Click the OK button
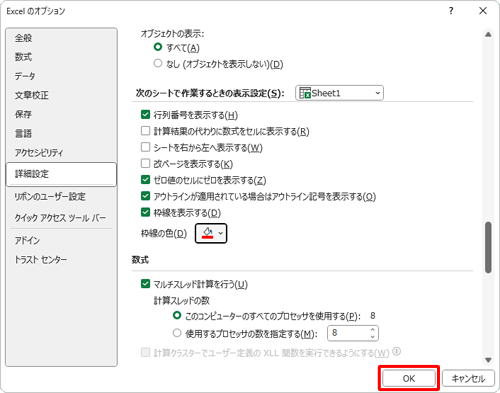This screenshot has height=393, width=500. [x=409, y=378]
